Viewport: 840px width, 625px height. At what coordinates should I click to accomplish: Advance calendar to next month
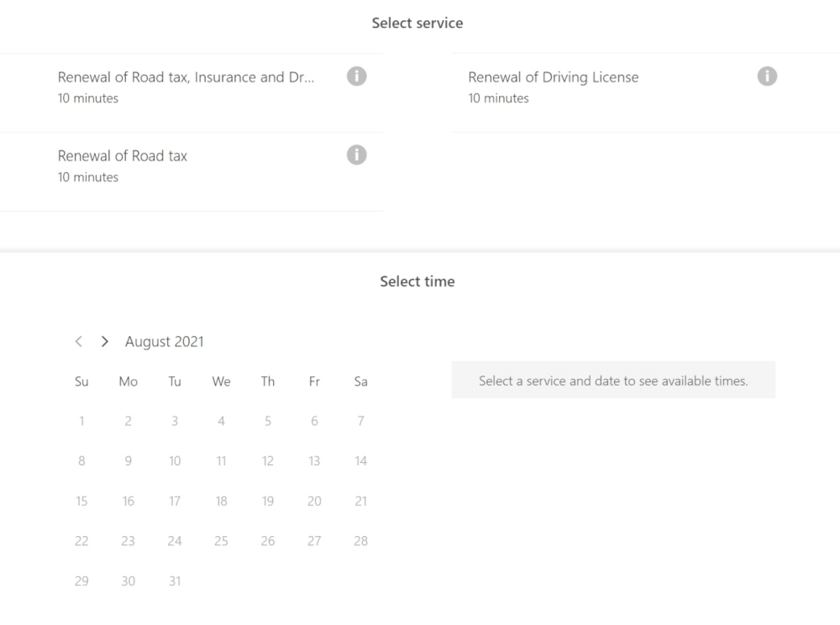tap(104, 342)
